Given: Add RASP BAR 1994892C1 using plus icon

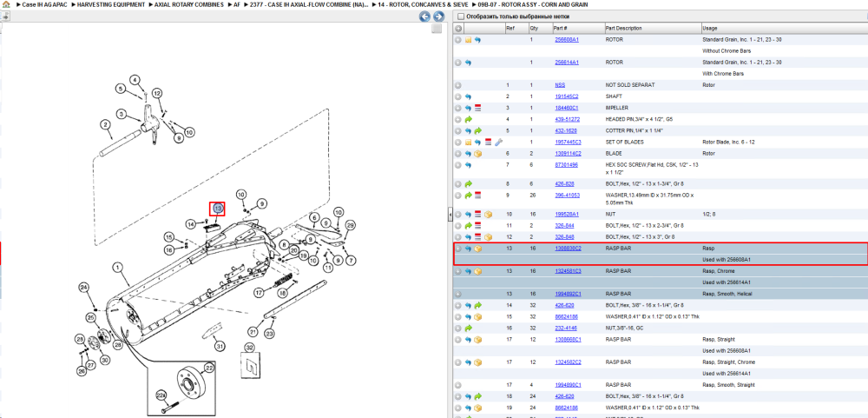Looking at the screenshot, I should point(458,294).
